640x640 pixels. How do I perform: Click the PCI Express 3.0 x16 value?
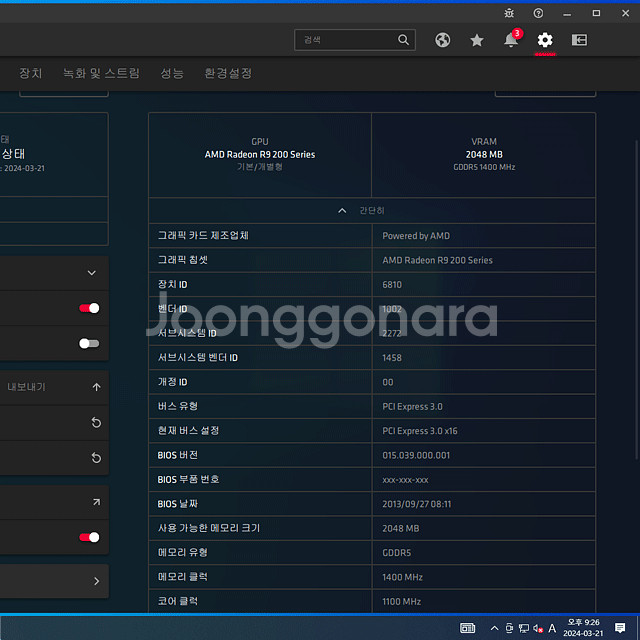420,431
